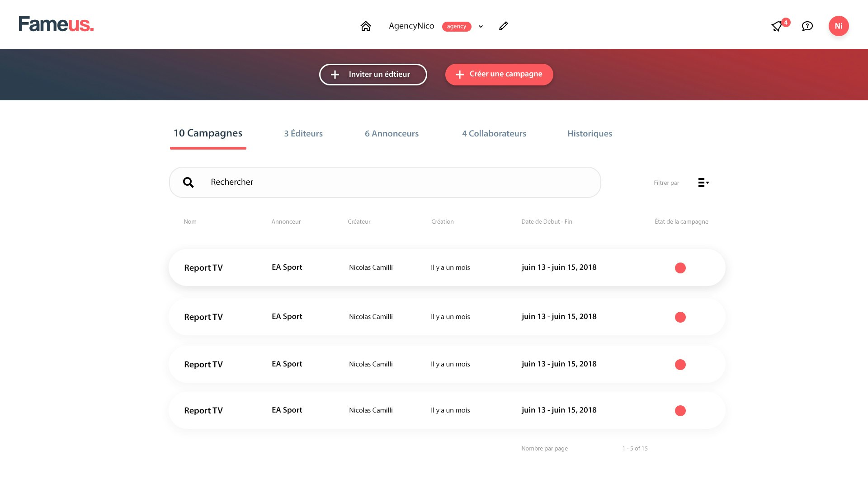The image size is (868, 488).
Task: Open Nombre par page selector
Action: tap(544, 449)
